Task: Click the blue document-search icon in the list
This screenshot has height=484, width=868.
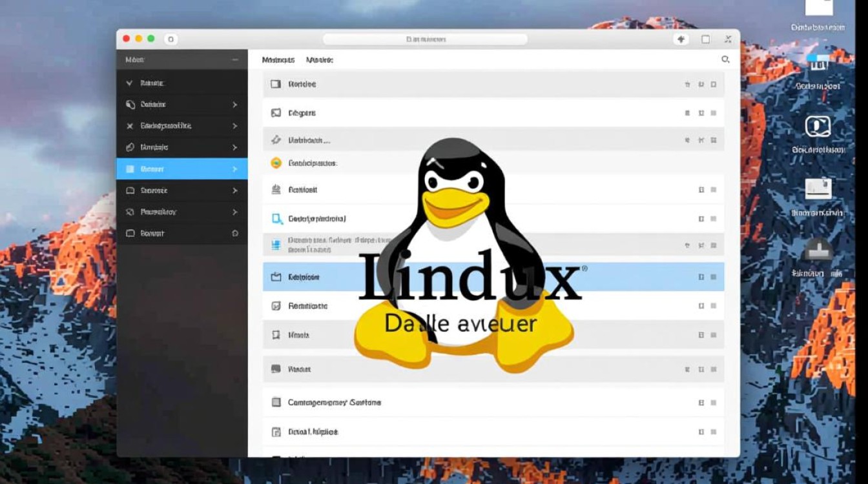Action: pos(276,219)
